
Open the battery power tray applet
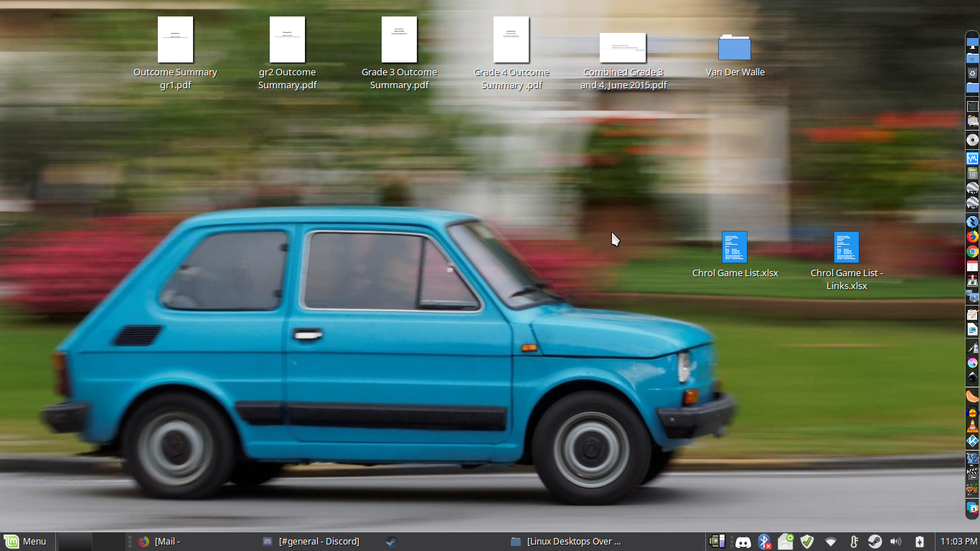919,542
